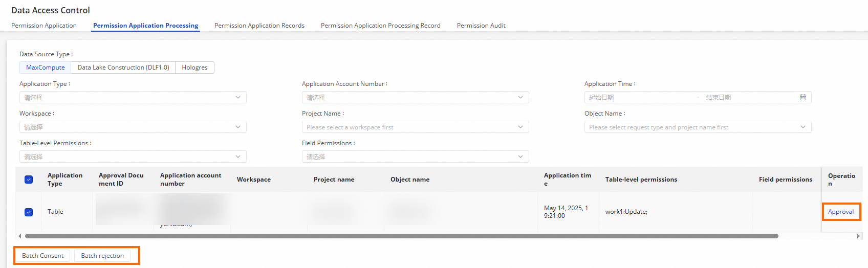Click the Field Permissions dropdown chevron
The height and width of the screenshot is (268, 868).
[520, 157]
